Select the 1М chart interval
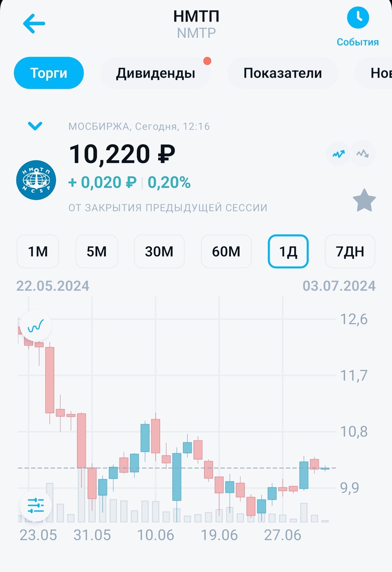The height and width of the screenshot is (572, 392). pyautogui.click(x=38, y=251)
